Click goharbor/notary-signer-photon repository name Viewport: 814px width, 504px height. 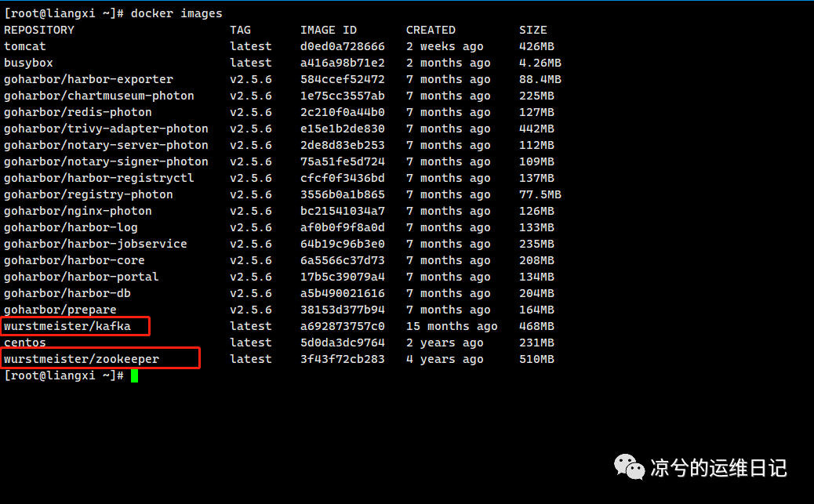click(106, 162)
